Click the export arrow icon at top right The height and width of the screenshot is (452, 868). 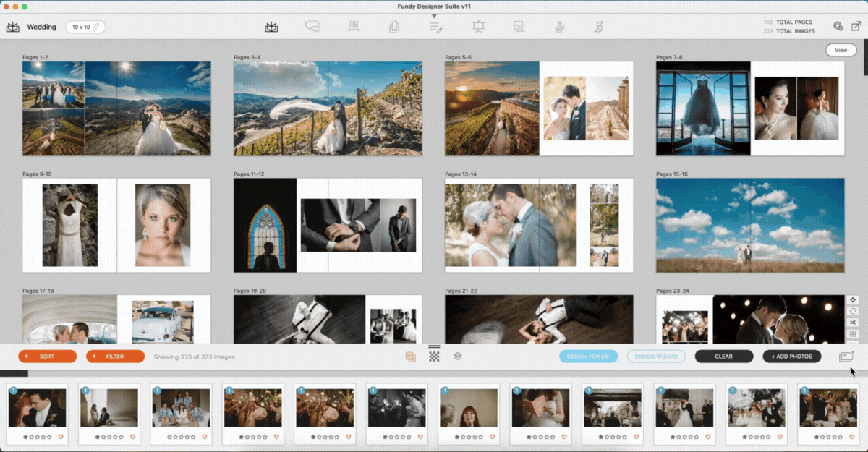tap(856, 26)
